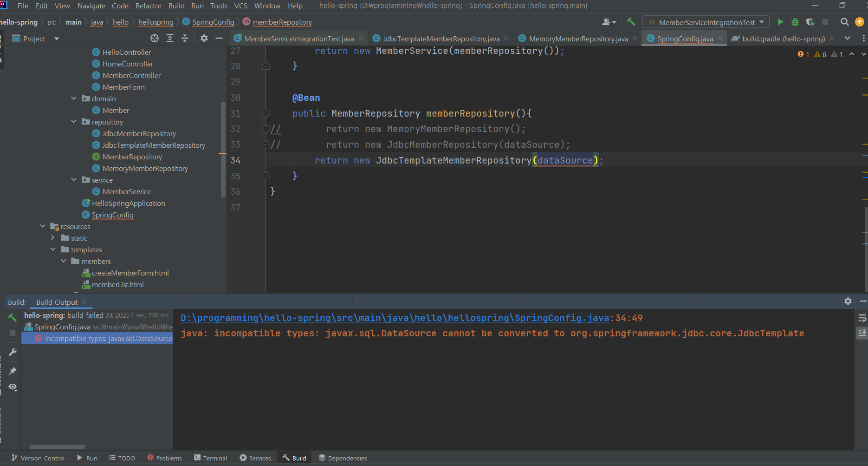Close the MemberServiceIntegrationTest.java tab
Screen dimensions: 868x466
coord(361,38)
